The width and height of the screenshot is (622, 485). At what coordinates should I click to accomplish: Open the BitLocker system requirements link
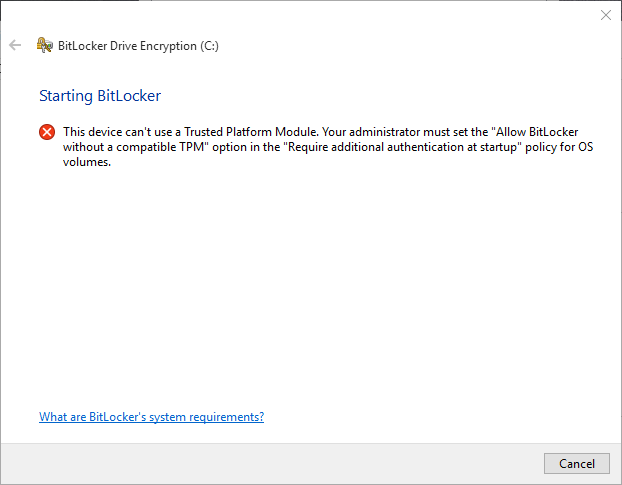coord(151,417)
